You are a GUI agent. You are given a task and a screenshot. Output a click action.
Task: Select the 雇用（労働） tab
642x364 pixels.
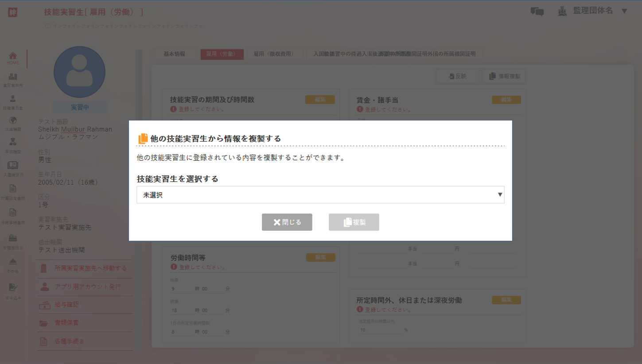pos(222,54)
